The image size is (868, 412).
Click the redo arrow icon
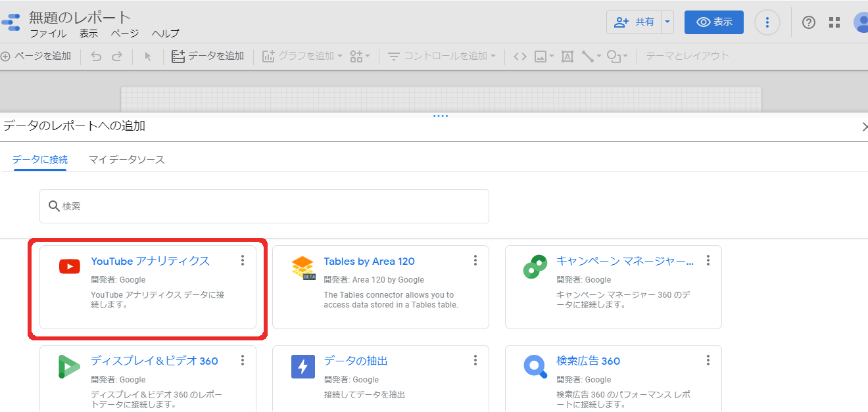click(116, 57)
